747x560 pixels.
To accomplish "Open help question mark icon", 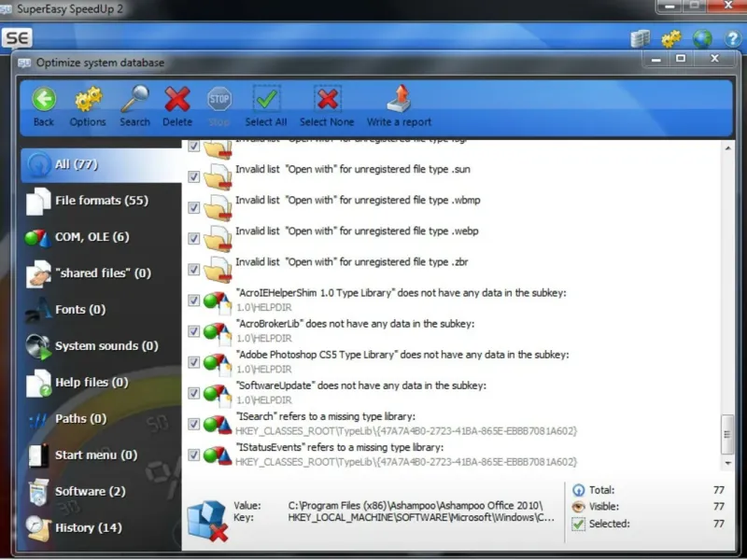I will pyautogui.click(x=733, y=39).
